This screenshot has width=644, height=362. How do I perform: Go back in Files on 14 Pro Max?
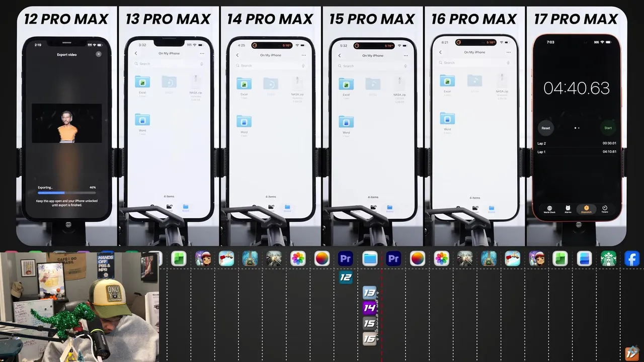237,55
